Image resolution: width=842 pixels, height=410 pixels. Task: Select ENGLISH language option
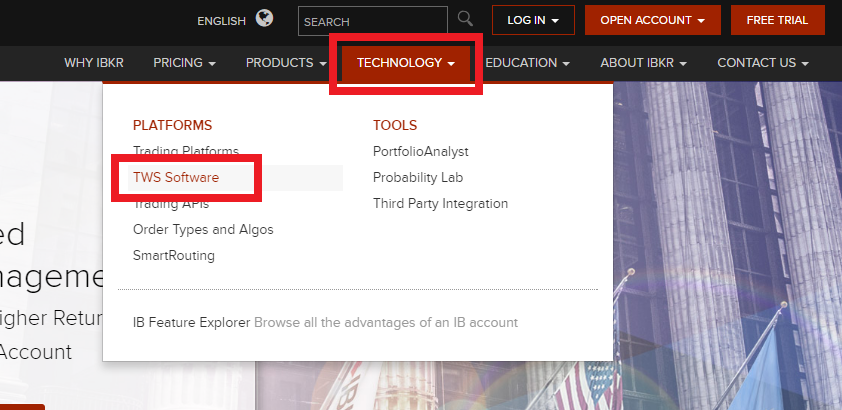(221, 21)
